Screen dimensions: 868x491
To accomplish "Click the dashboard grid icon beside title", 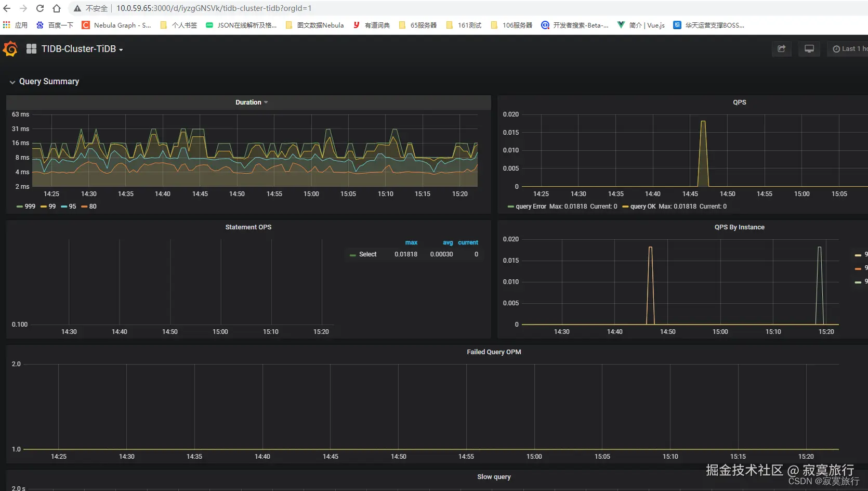I will (x=32, y=49).
